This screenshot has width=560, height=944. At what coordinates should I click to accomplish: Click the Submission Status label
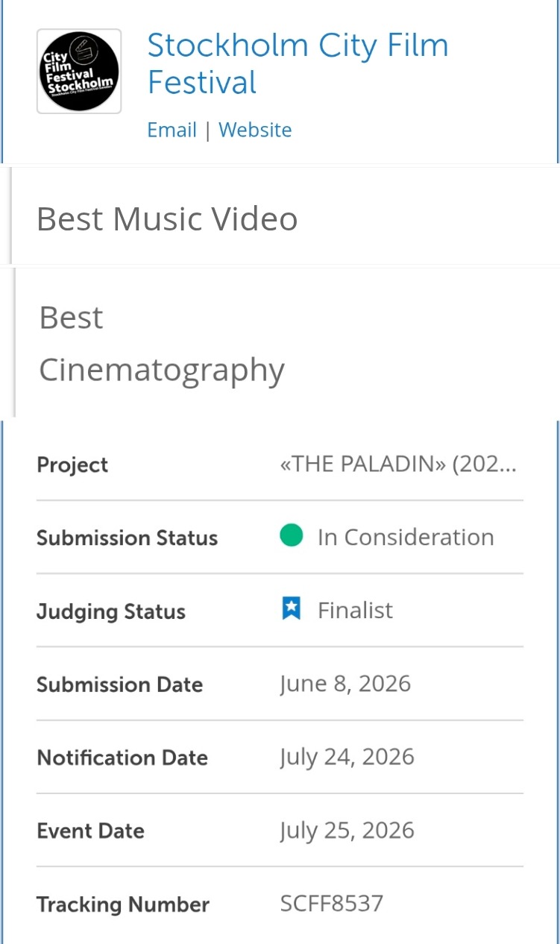127,538
